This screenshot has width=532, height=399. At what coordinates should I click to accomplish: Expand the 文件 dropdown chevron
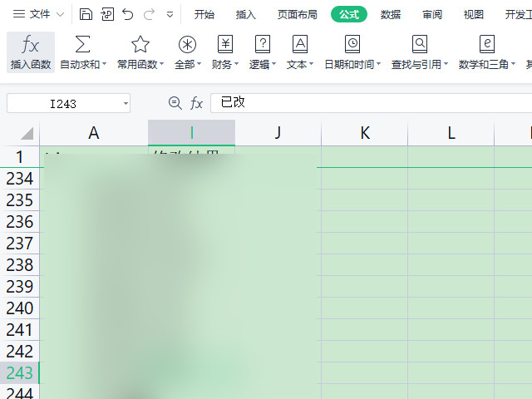(60, 15)
